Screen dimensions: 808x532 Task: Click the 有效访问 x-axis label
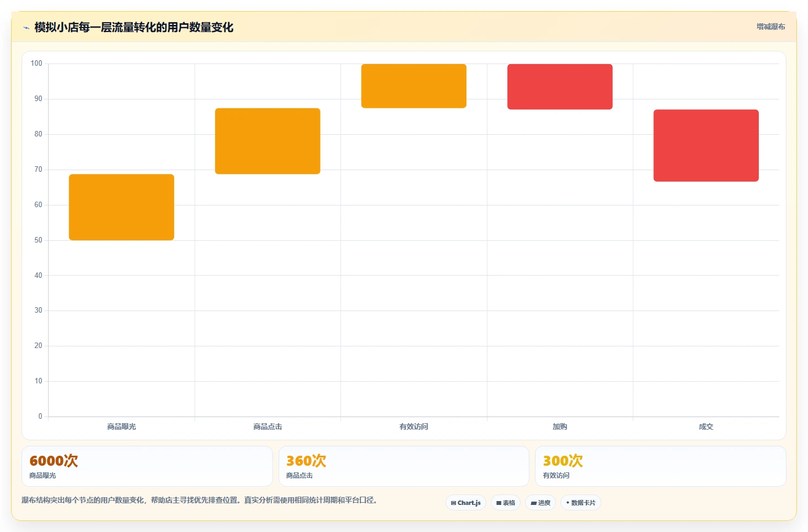pyautogui.click(x=414, y=426)
